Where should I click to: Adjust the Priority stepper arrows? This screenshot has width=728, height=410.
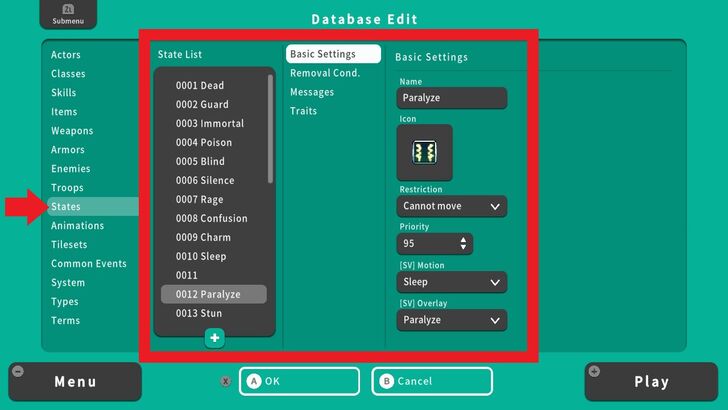coord(462,244)
